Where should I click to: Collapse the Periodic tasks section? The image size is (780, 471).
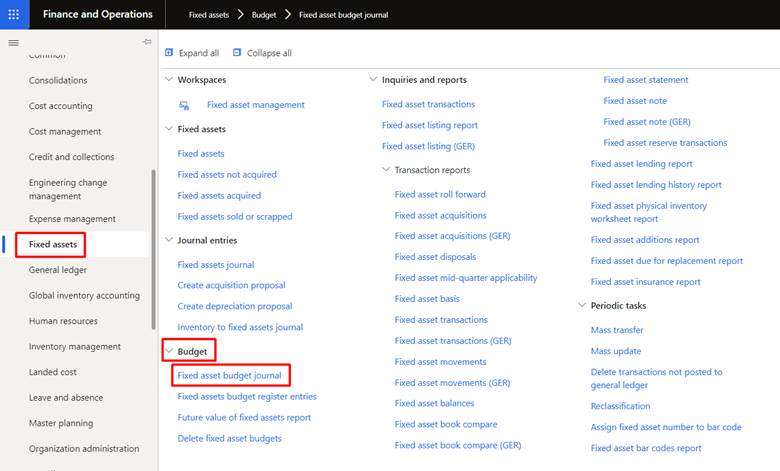[582, 305]
